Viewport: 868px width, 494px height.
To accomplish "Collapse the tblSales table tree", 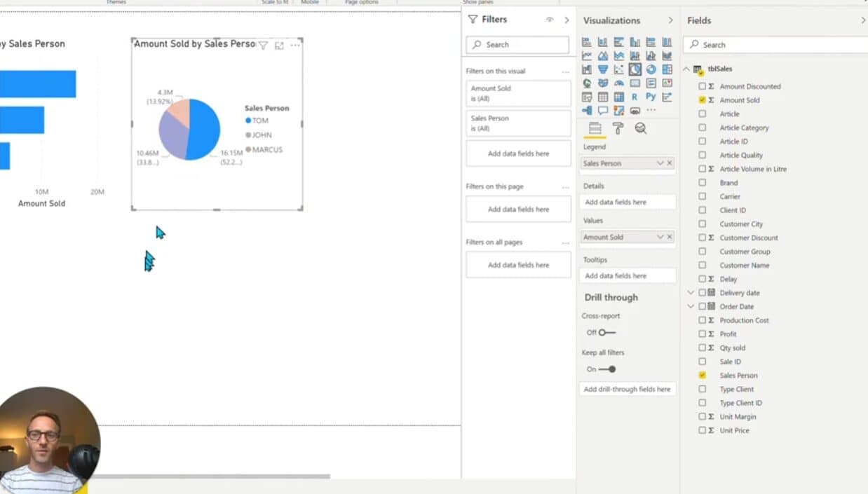I will click(x=686, y=69).
